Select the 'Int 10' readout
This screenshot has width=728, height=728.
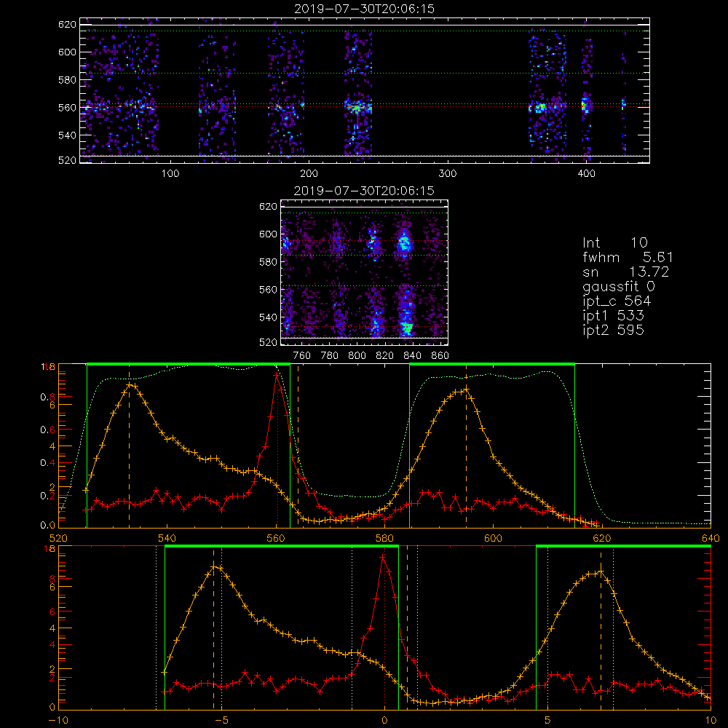tap(614, 242)
